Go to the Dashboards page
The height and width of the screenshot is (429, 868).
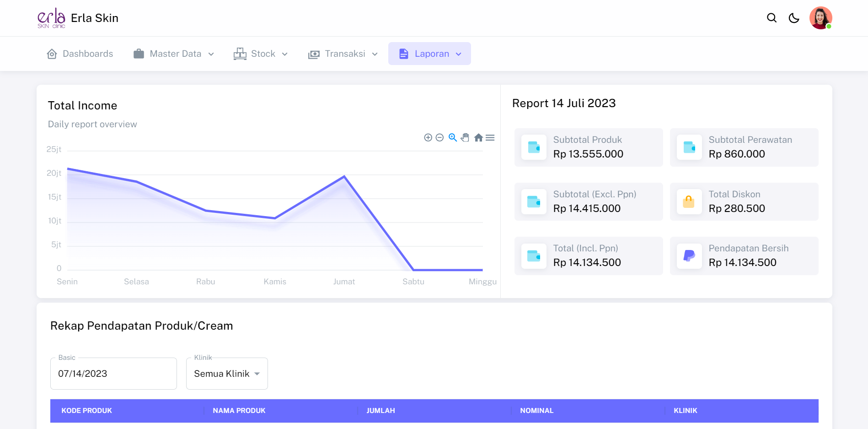(80, 54)
